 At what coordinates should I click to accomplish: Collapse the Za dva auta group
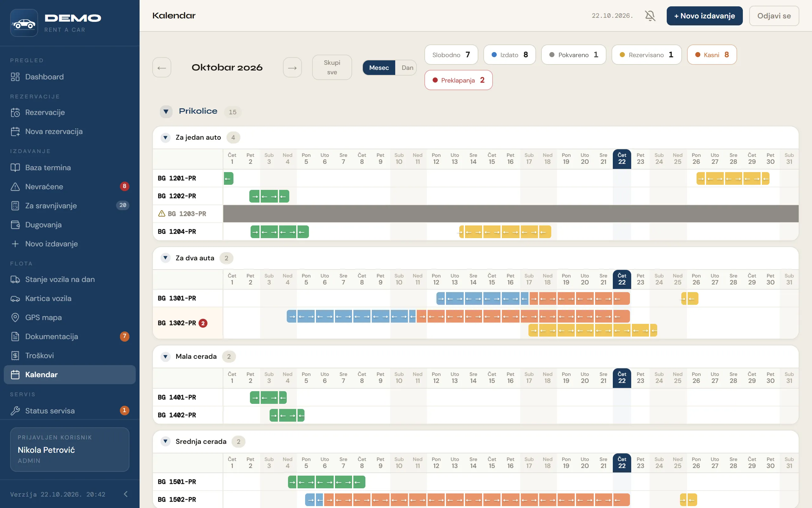coord(165,258)
